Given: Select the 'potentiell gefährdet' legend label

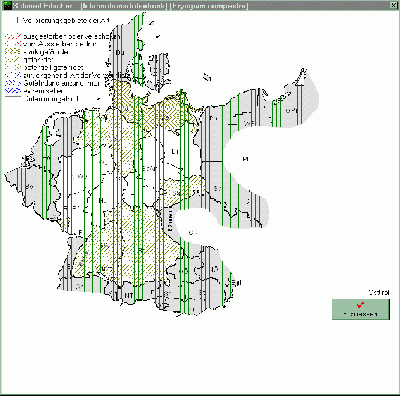Looking at the screenshot, I should point(53,67).
